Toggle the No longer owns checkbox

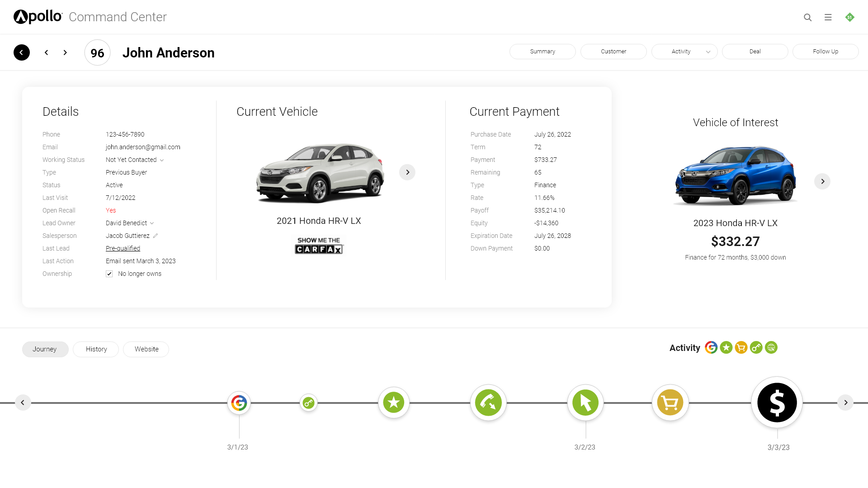tap(109, 274)
